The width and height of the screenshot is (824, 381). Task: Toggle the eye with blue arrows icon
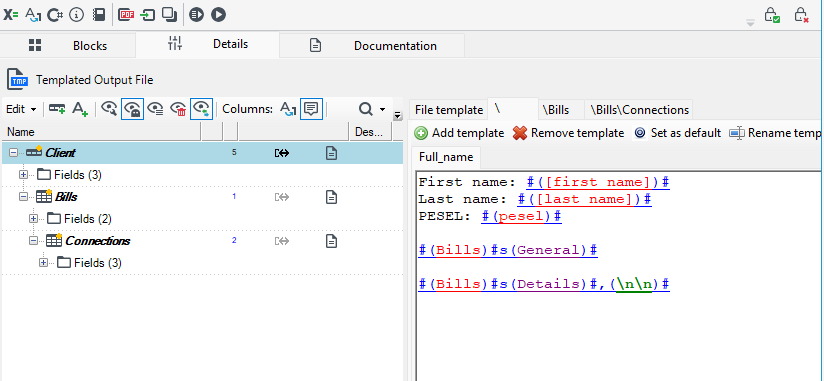(202, 109)
